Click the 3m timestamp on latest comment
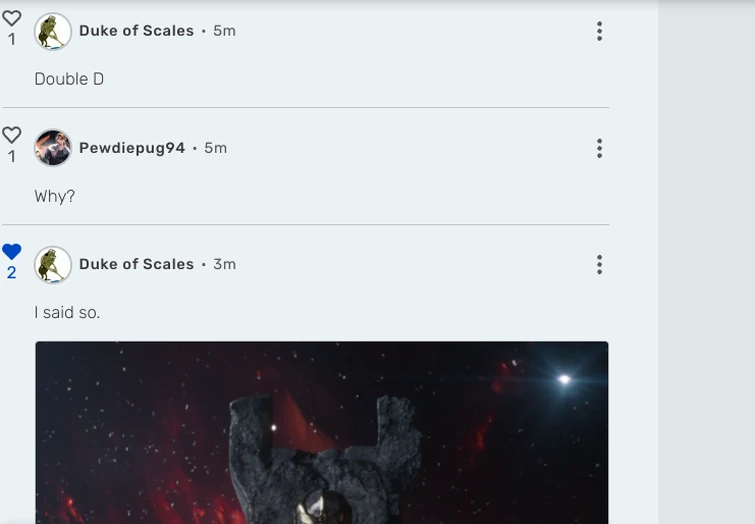 (224, 264)
